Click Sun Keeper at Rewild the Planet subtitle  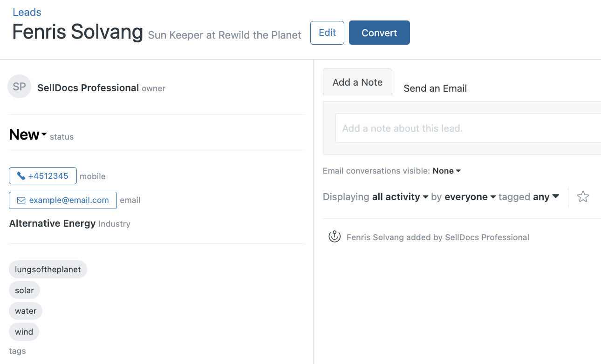[225, 35]
